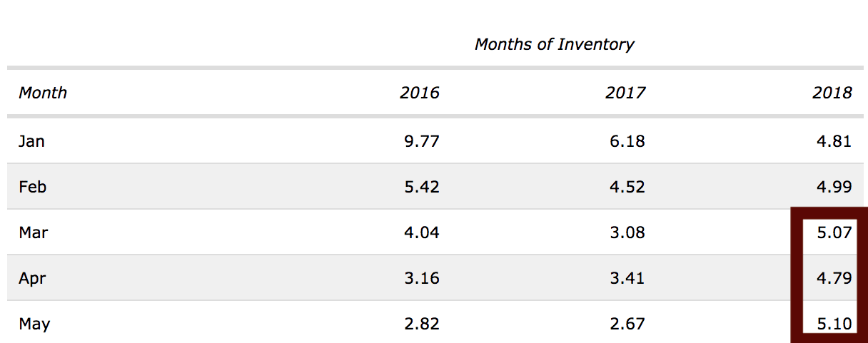This screenshot has width=868, height=343.
Task: Click the 2018 column header
Action: tap(832, 93)
